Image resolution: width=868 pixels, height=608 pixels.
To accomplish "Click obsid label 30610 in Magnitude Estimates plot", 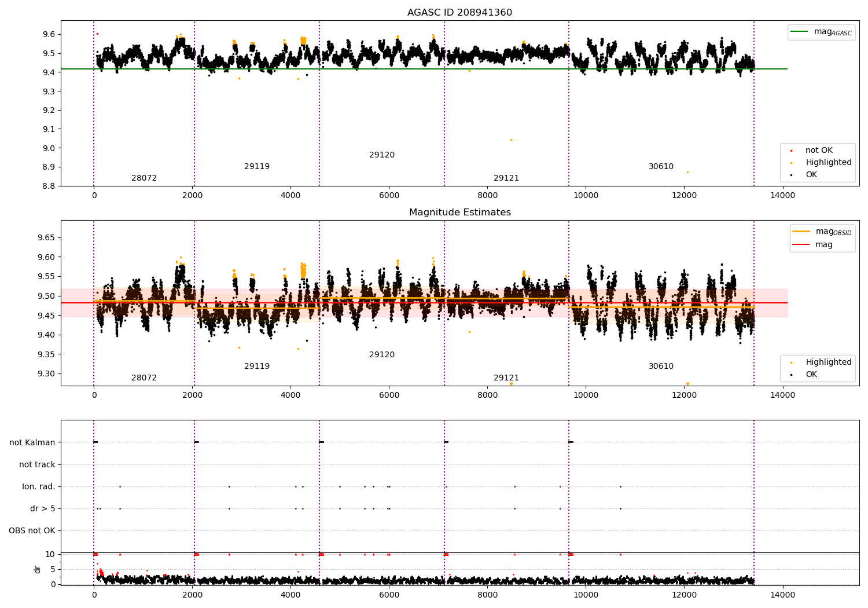I will click(x=661, y=367).
